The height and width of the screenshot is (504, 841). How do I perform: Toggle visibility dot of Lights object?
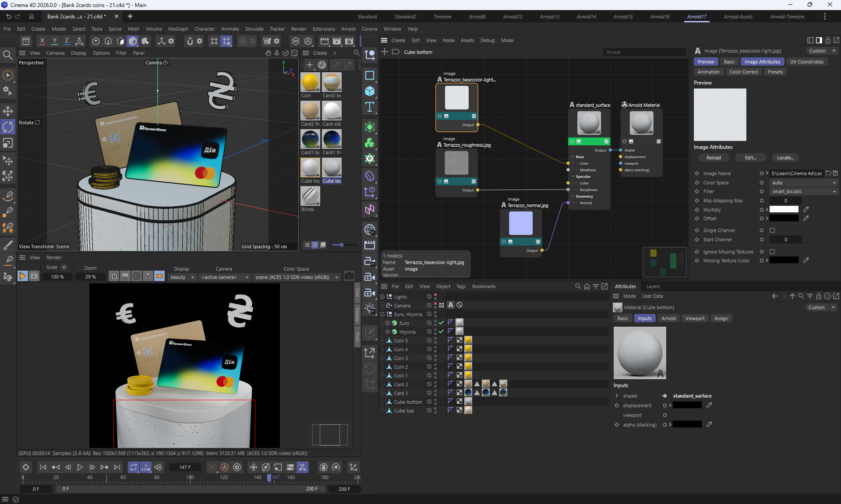435,295
